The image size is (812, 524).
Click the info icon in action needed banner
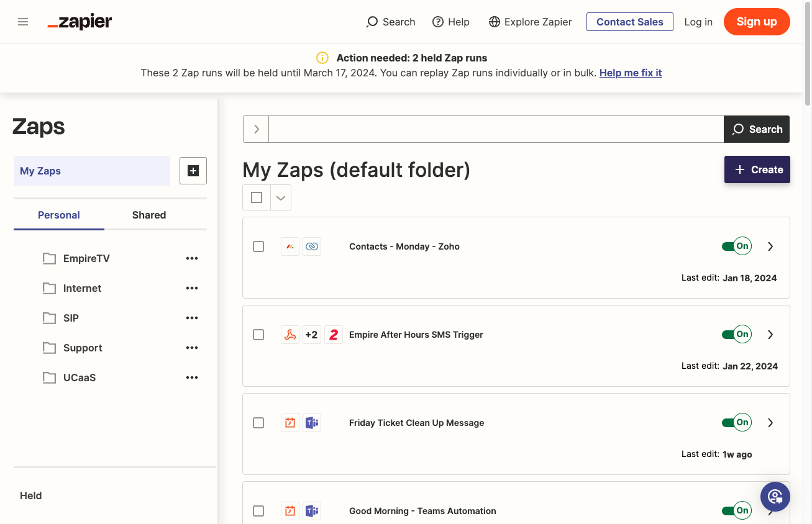coord(322,58)
